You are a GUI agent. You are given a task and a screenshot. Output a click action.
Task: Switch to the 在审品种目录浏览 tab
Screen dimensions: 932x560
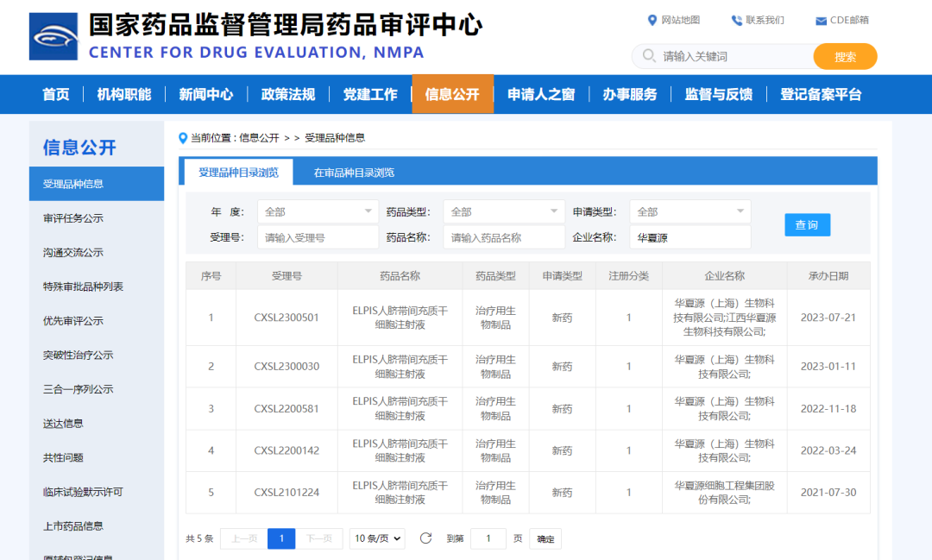354,173
